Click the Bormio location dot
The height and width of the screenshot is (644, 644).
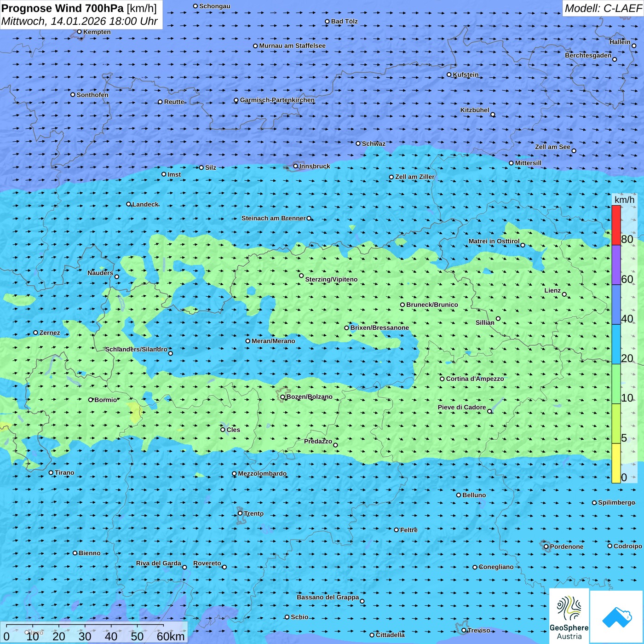[x=91, y=400]
